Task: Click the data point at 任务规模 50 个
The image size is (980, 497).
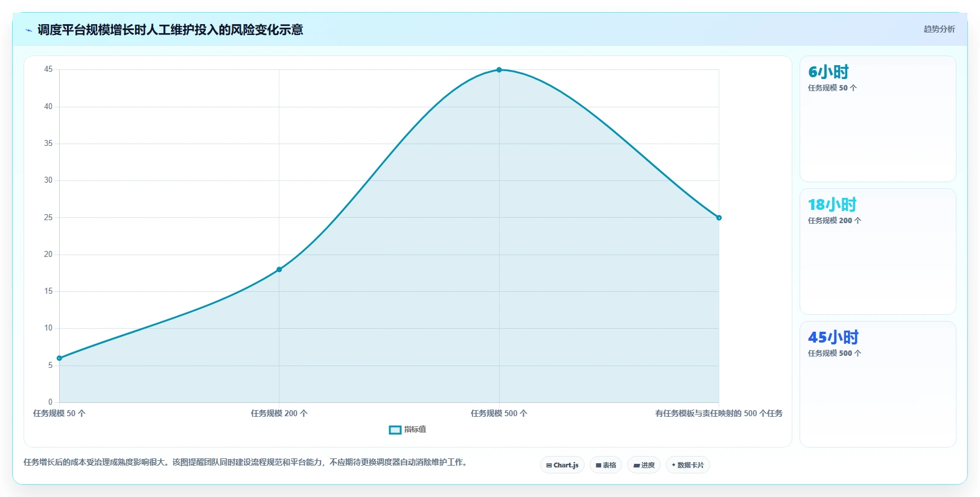Action: click(x=59, y=358)
